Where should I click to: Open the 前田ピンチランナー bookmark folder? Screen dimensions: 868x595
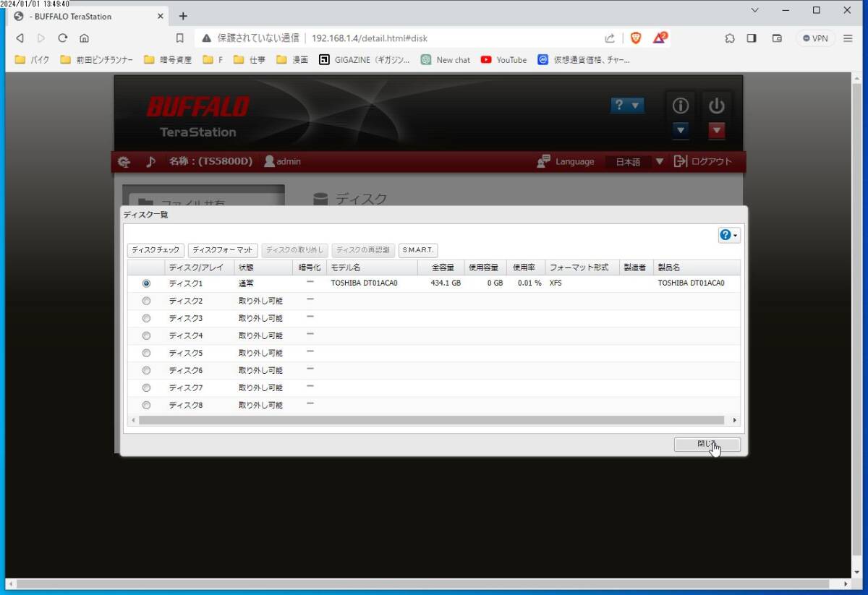97,60
